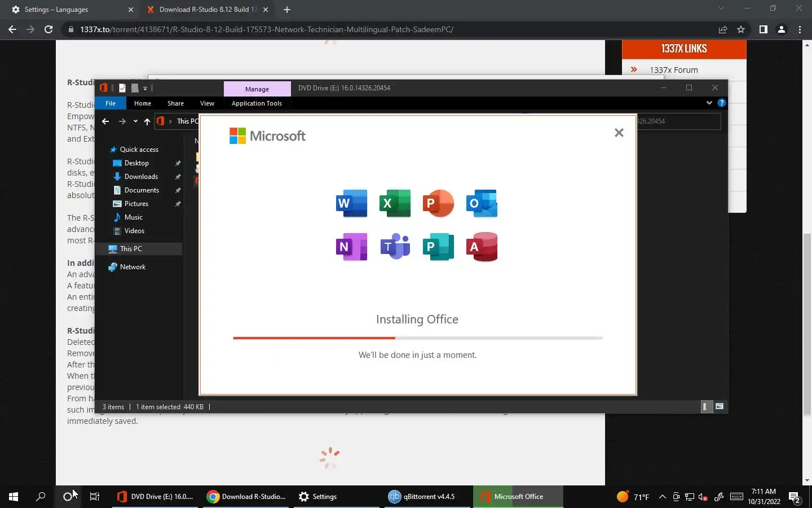The width and height of the screenshot is (812, 508).
Task: Switch Explorer to large icons view
Action: tap(719, 406)
